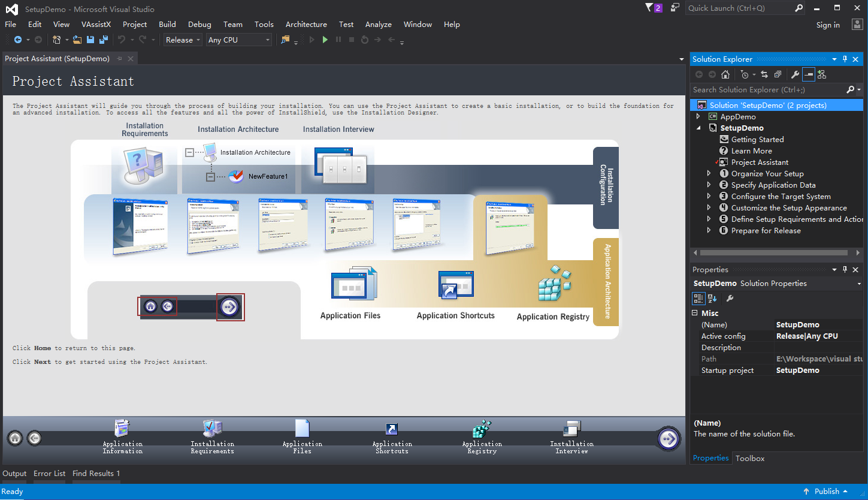Toggle Categorized view in Properties panel
Screen dimensions: 868x500
(x=698, y=298)
